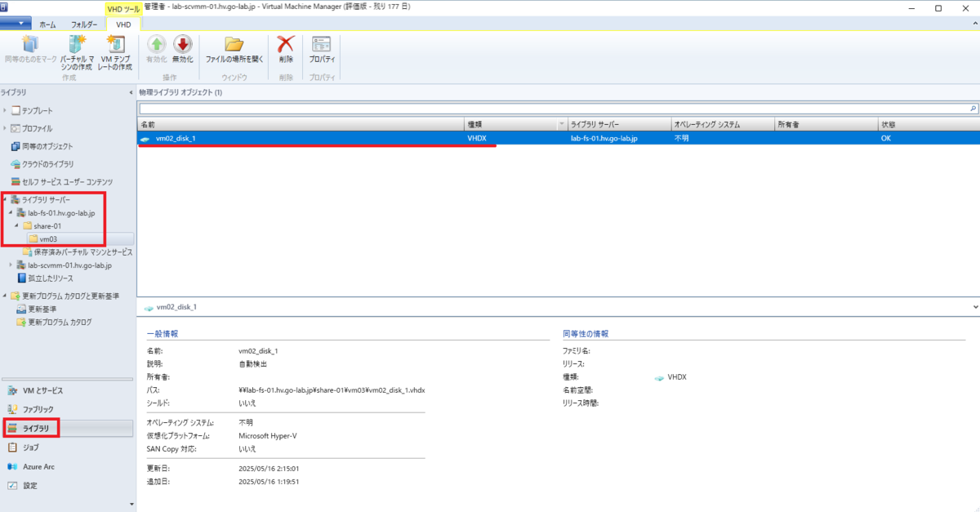Open the Properties (プロパティ) ribbon icon

(x=322, y=44)
